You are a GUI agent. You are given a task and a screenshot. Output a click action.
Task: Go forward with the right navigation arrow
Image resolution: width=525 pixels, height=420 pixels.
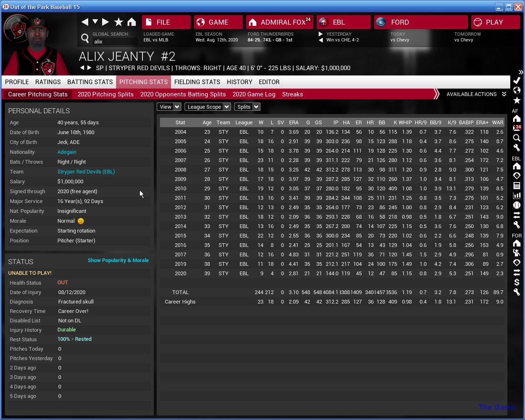[105, 22]
